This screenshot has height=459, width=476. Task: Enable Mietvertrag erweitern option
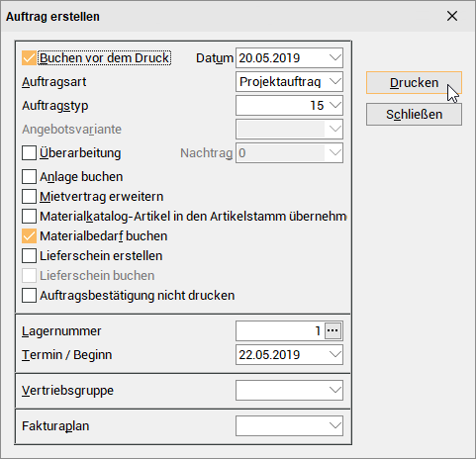coord(29,197)
